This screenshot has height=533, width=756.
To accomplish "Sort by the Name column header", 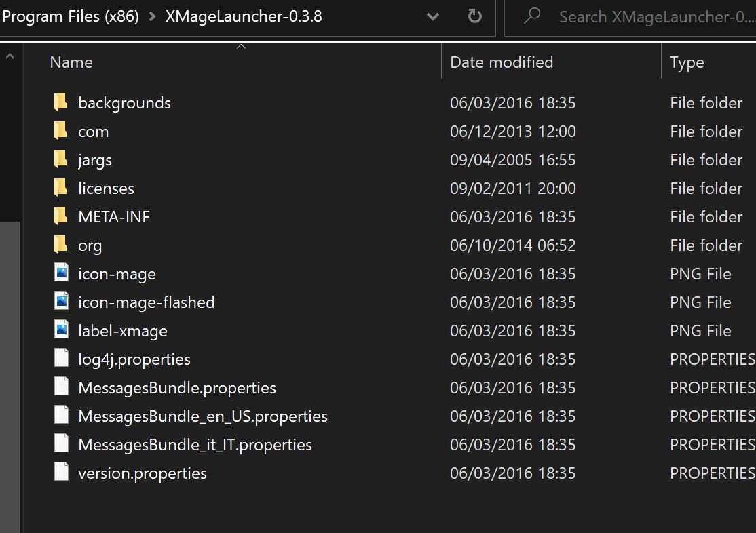I will click(71, 62).
